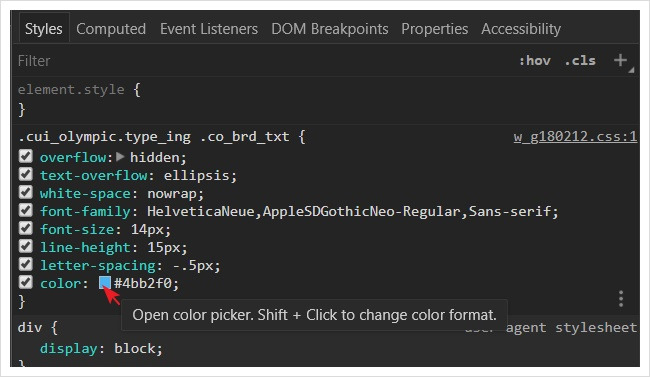Open the w_g180212.css:1 source link
The image size is (650, 377).
click(x=575, y=136)
